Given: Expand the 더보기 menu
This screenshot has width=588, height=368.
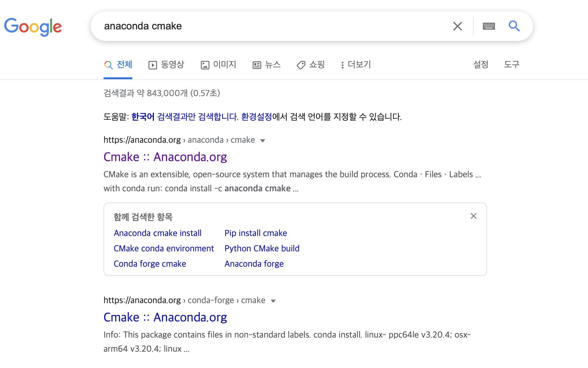Looking at the screenshot, I should (x=356, y=65).
